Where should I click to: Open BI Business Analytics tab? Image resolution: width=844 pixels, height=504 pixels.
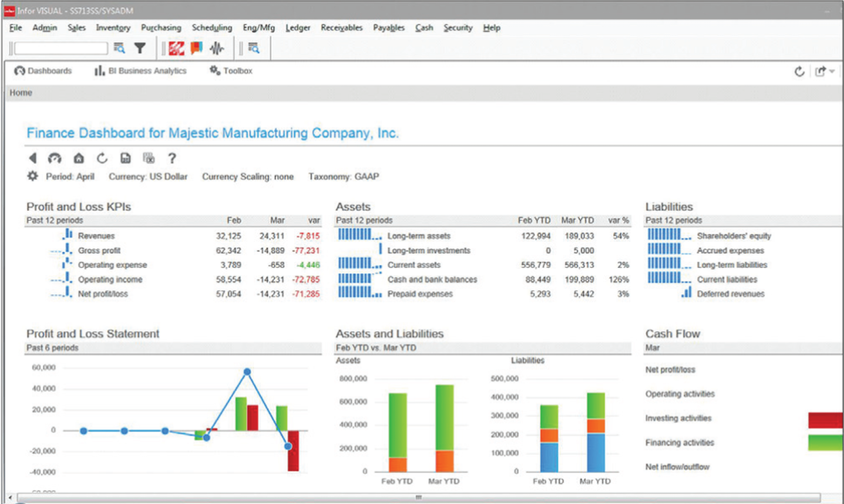[x=140, y=71]
